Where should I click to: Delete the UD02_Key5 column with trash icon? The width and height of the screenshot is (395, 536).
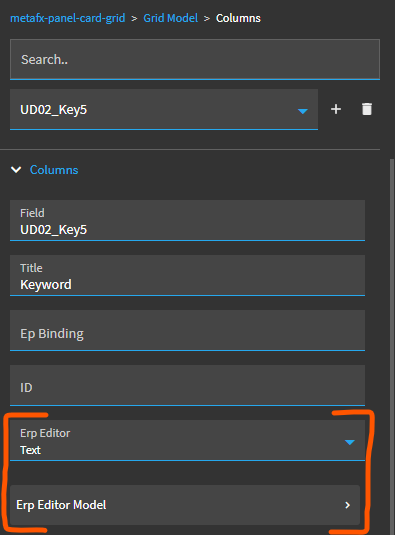click(x=367, y=109)
